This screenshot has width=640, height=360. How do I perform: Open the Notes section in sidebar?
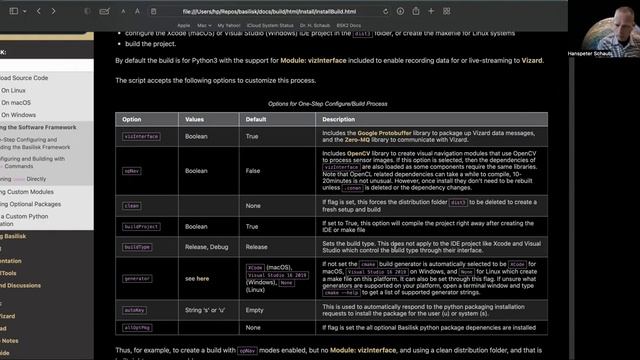pos(9,340)
